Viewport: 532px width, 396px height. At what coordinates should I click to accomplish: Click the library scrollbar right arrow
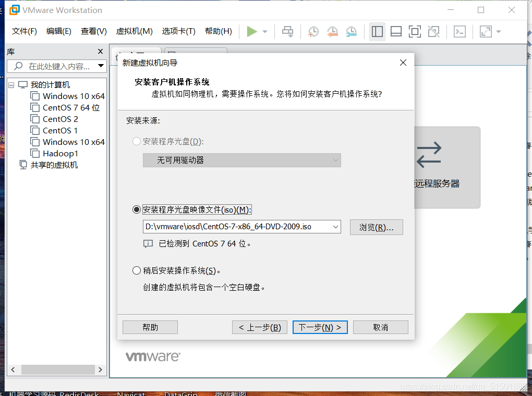pos(100,369)
